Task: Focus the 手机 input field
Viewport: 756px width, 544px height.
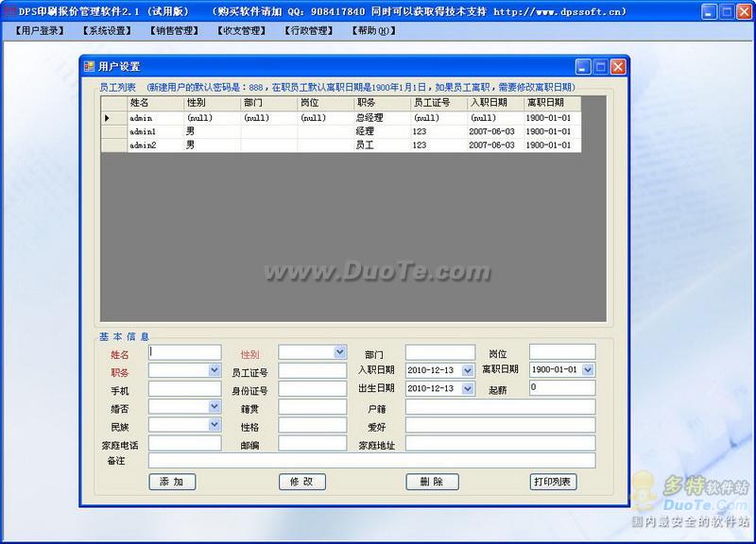Action: (184, 389)
